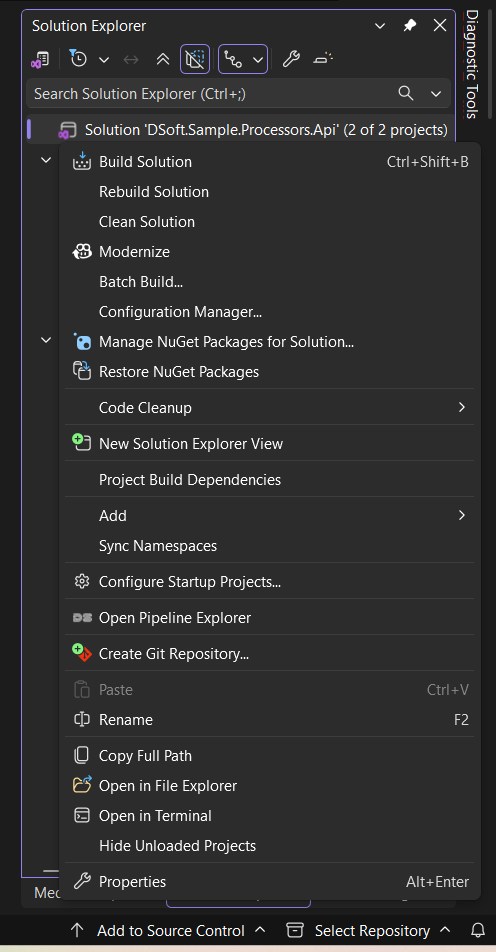Viewport: 496px width, 952px height.
Task: Click the Search Solution Explorer input field
Action: [x=212, y=94]
